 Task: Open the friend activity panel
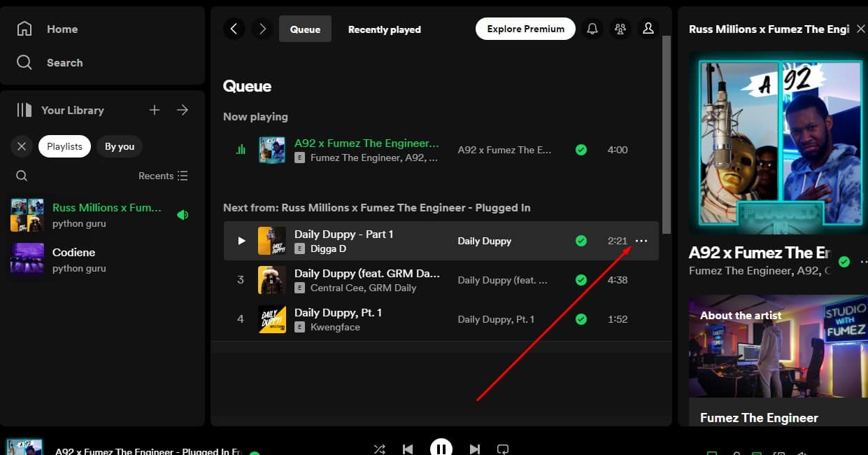(x=620, y=29)
